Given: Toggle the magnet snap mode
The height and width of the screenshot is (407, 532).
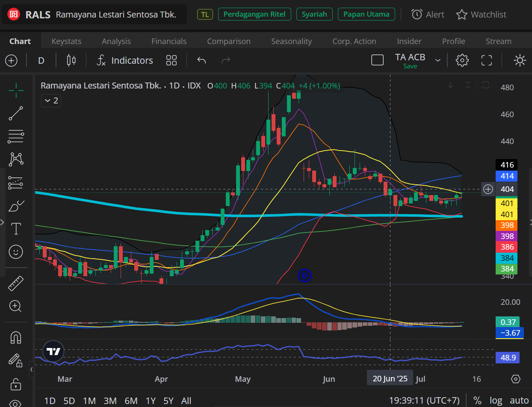Looking at the screenshot, I should [x=16, y=338].
